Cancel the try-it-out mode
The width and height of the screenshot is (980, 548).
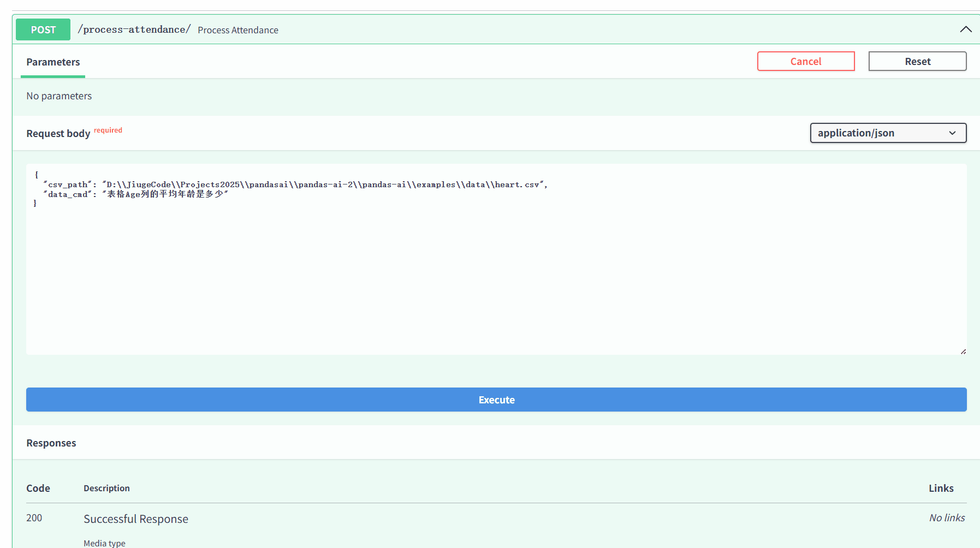tap(806, 61)
